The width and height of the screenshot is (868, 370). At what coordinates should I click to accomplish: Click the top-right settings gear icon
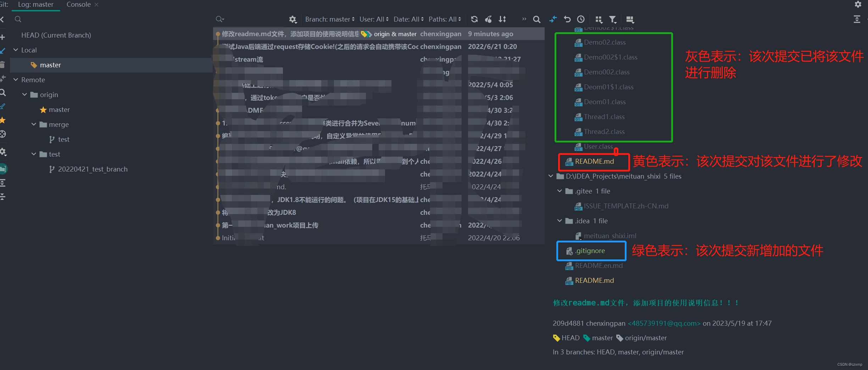coord(858,4)
